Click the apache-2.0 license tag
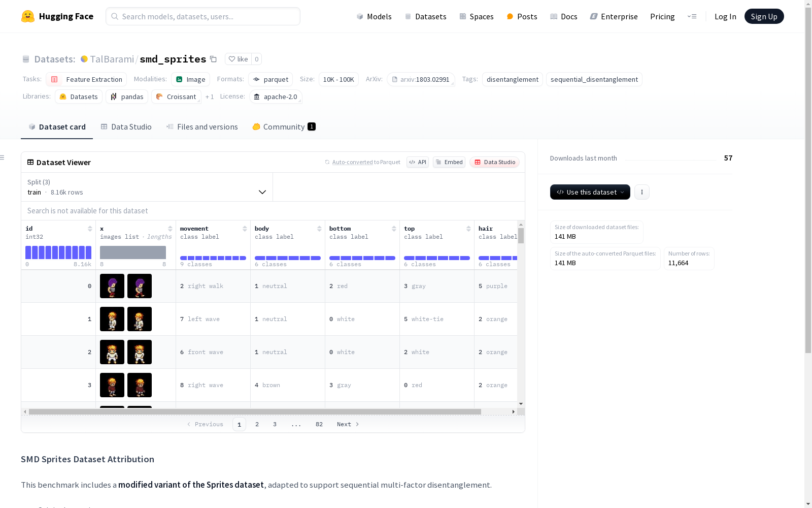812x508 pixels. tap(276, 97)
